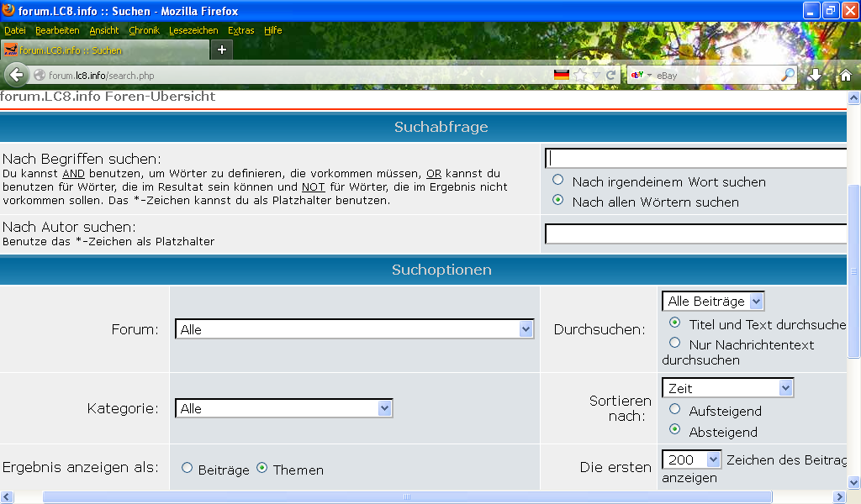Open the Forum dropdown set to Alle

coord(355,329)
